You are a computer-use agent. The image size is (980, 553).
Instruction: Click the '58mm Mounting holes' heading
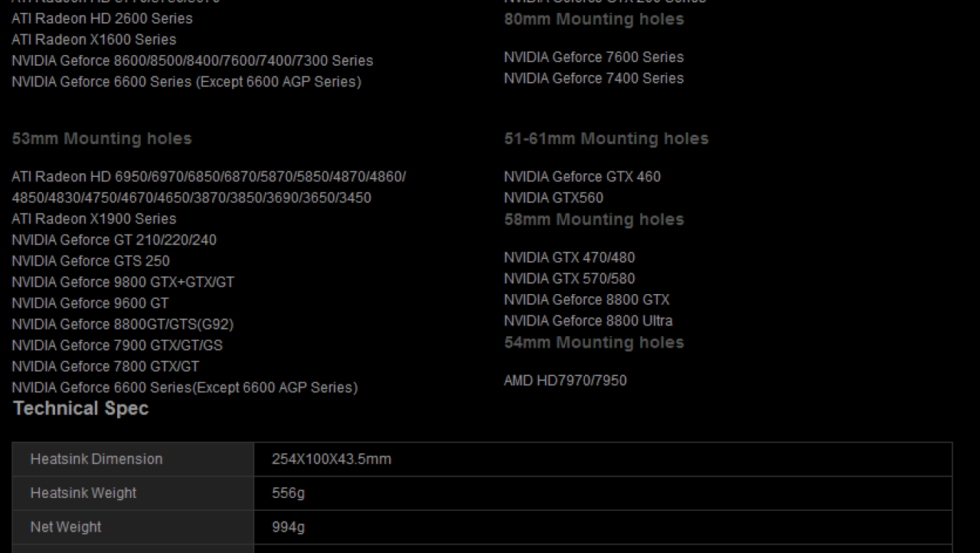click(x=594, y=220)
